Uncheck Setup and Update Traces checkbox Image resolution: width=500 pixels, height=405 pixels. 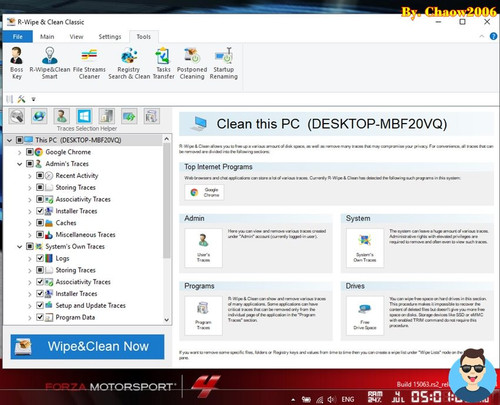pyautogui.click(x=40, y=305)
